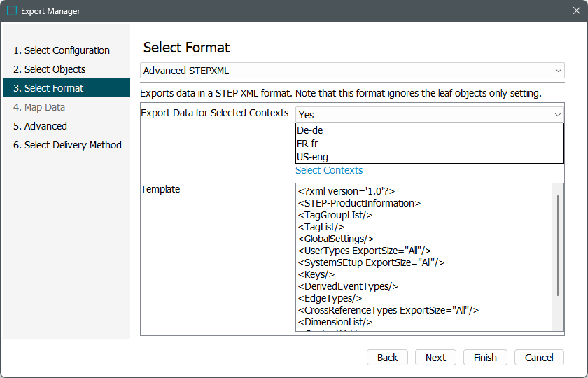Pick the US-eng context entry

pyautogui.click(x=312, y=157)
